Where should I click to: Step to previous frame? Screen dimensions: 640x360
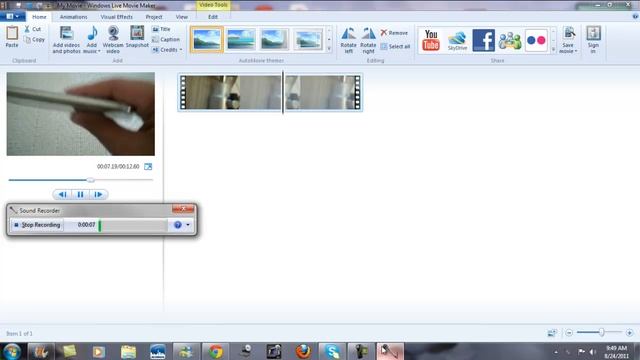click(62, 195)
